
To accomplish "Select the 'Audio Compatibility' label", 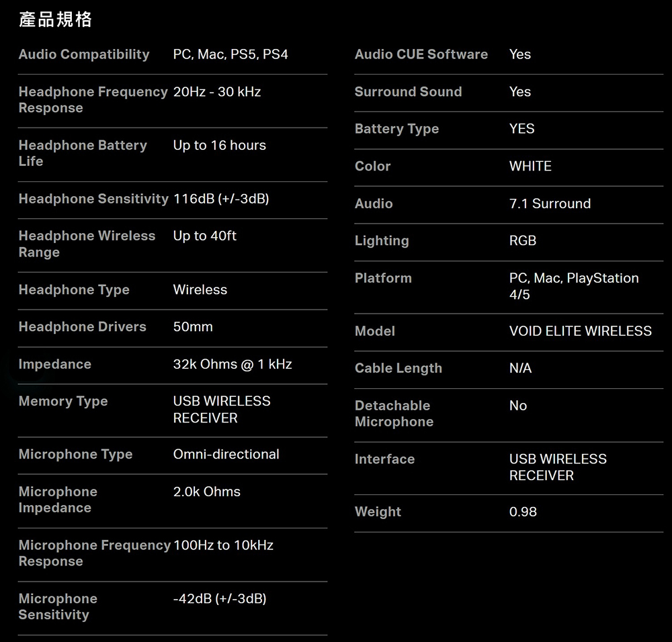I will click(x=84, y=54).
